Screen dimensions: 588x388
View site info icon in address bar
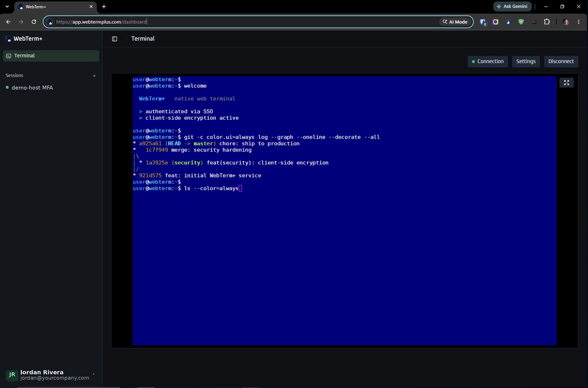coord(50,22)
